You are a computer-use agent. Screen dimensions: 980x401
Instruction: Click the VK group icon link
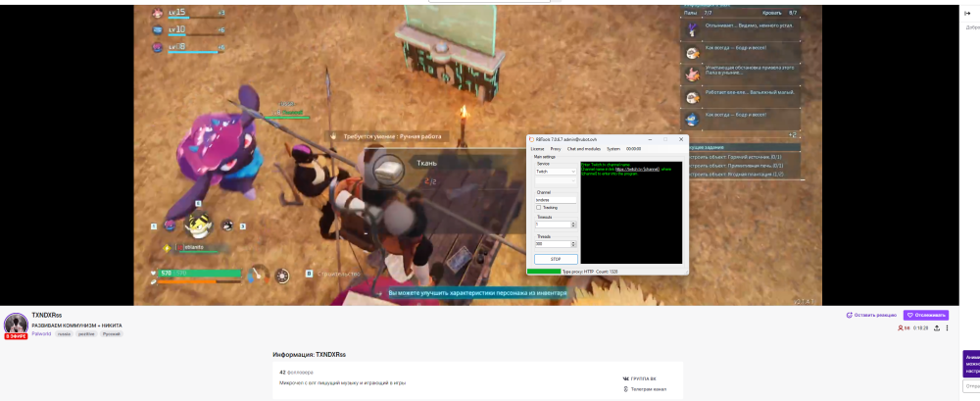tap(626, 377)
